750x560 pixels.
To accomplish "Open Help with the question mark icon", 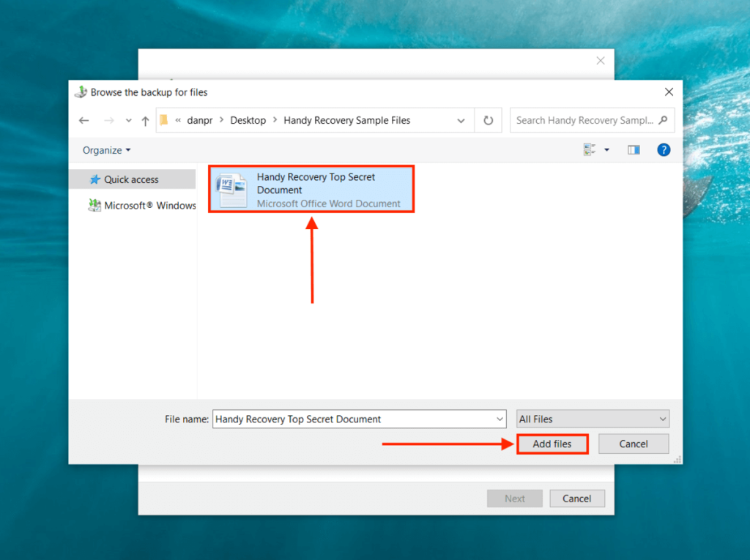I will pyautogui.click(x=664, y=150).
